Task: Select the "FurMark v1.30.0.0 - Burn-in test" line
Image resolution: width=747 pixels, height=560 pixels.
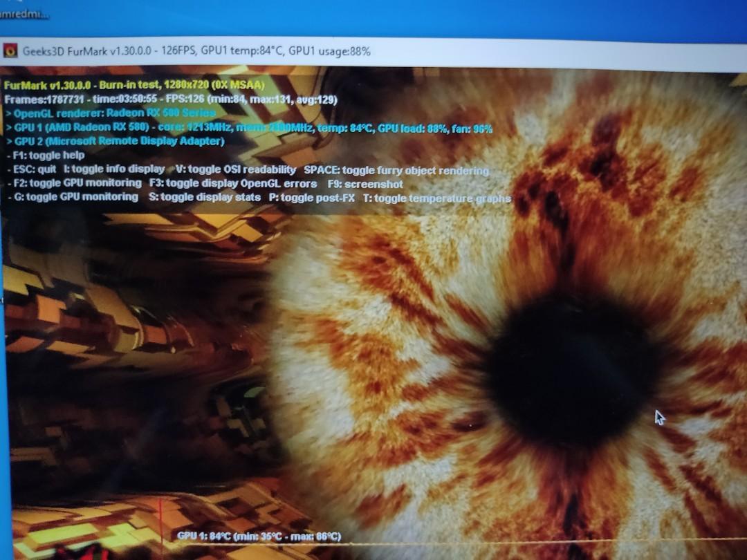Action: (134, 85)
